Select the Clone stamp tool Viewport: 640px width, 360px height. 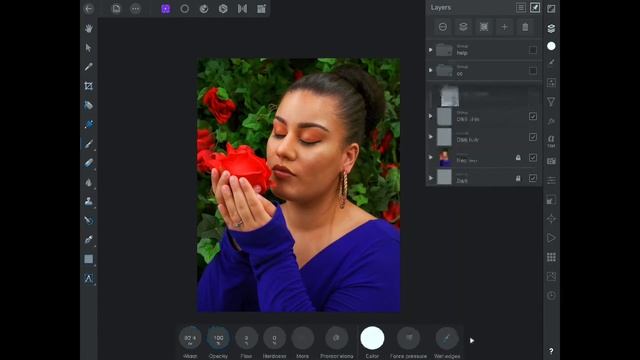(89, 201)
